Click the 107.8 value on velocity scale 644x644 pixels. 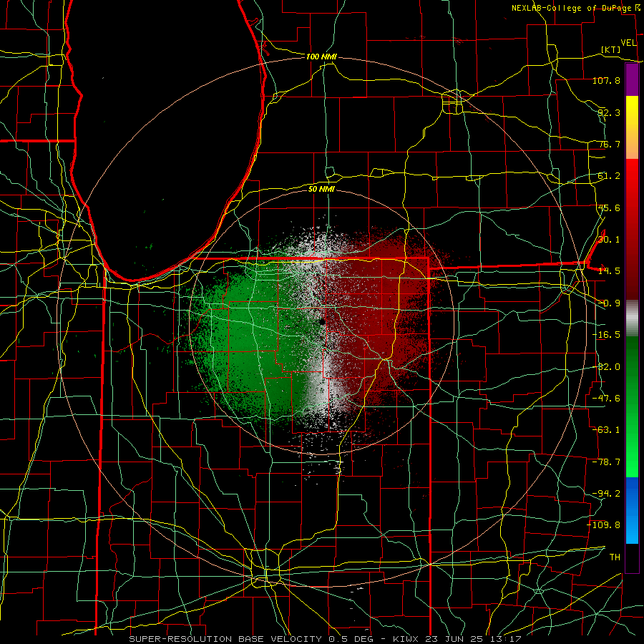coord(606,80)
